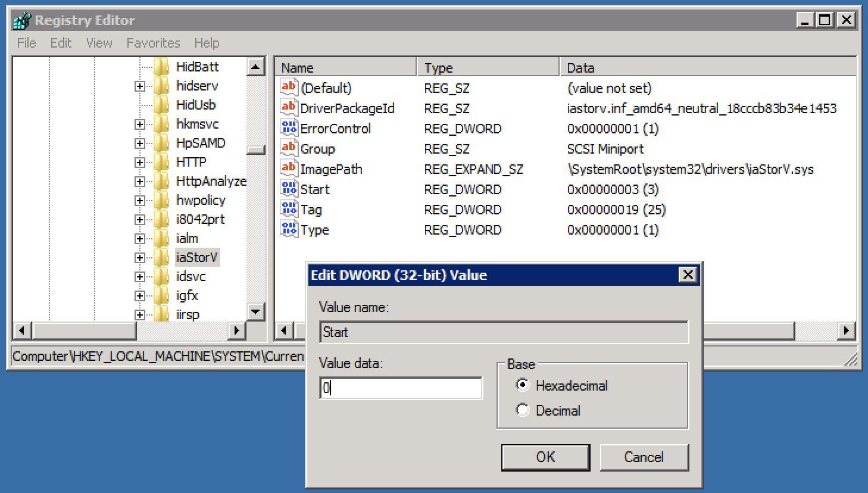Image resolution: width=868 pixels, height=493 pixels.
Task: Click the tree vertical scrollbar thumb
Action: tap(256, 150)
